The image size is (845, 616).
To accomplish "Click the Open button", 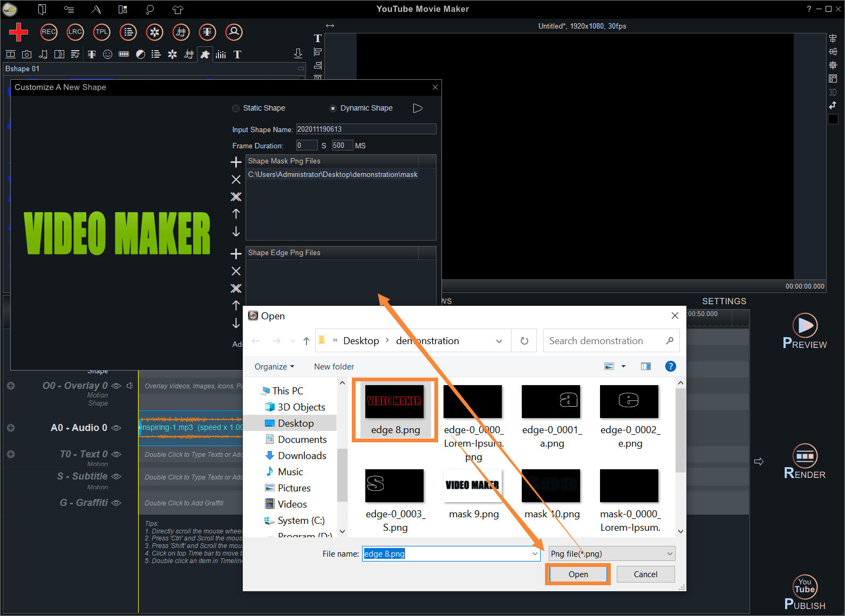I will [x=578, y=574].
